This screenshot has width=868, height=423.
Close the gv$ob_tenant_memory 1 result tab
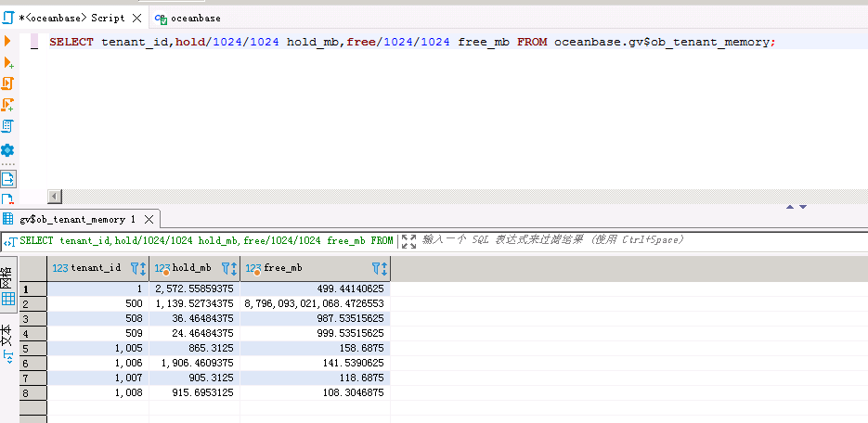point(149,219)
